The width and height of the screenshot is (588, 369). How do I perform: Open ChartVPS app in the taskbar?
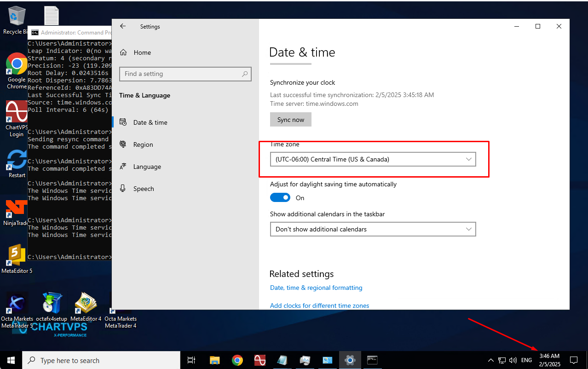(260, 360)
